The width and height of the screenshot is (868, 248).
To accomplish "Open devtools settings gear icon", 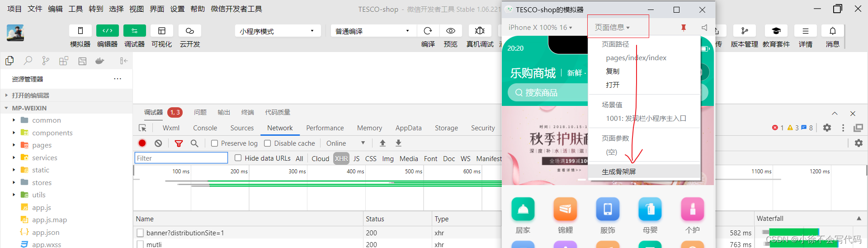I will point(827,128).
